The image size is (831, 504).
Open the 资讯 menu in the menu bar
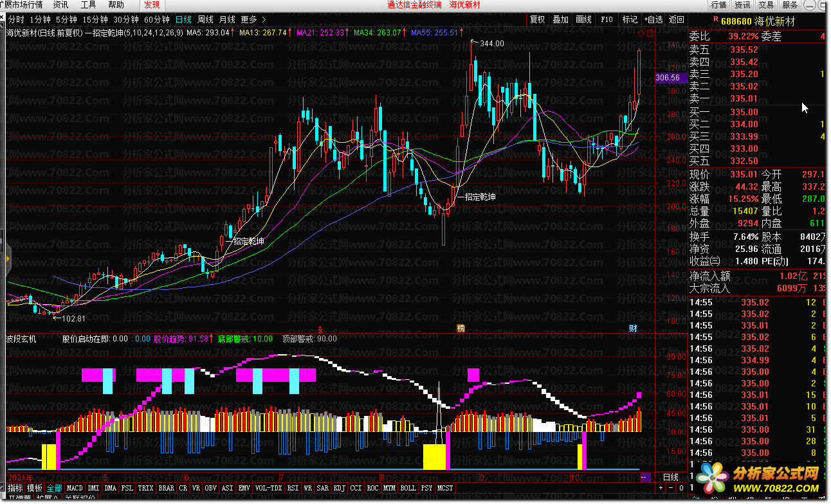click(x=60, y=5)
